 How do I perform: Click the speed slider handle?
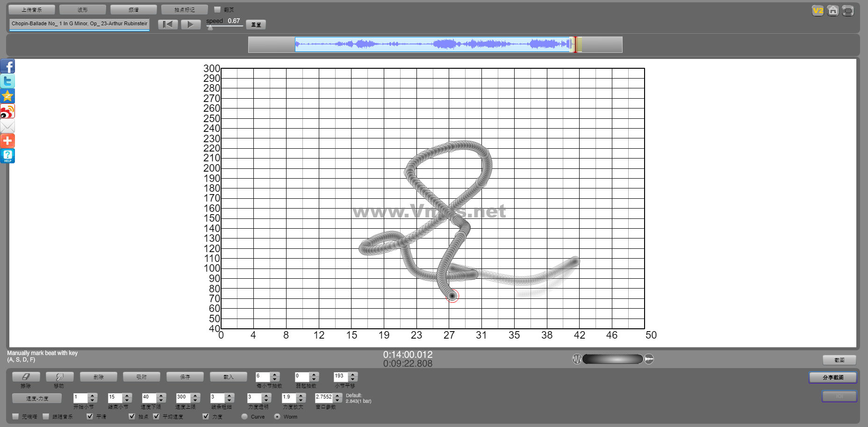pyautogui.click(x=210, y=28)
